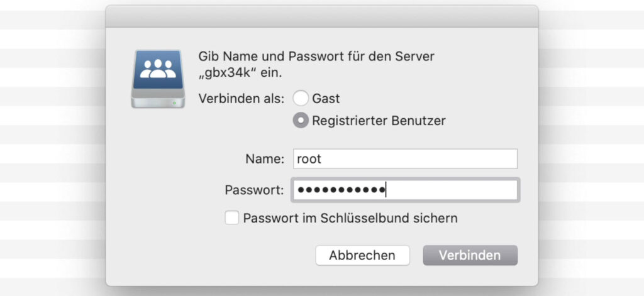This screenshot has height=296, width=644.
Task: Click the "Gast" option label text
Action: (326, 99)
